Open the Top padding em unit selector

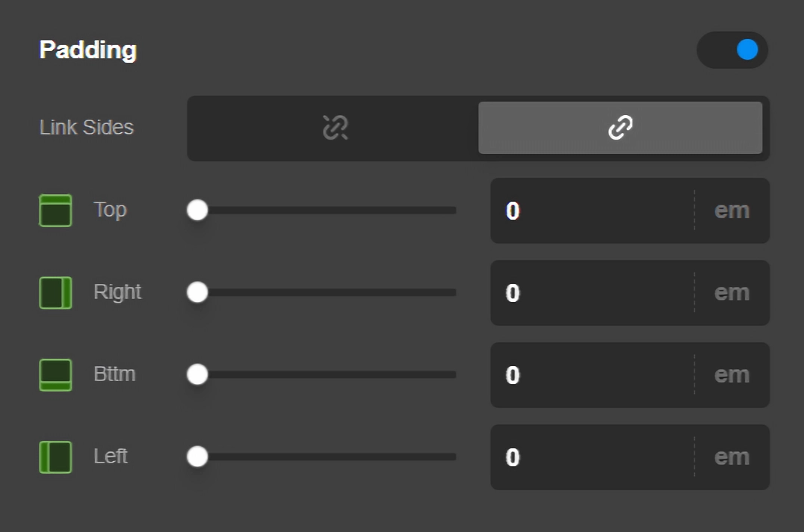pyautogui.click(x=732, y=211)
